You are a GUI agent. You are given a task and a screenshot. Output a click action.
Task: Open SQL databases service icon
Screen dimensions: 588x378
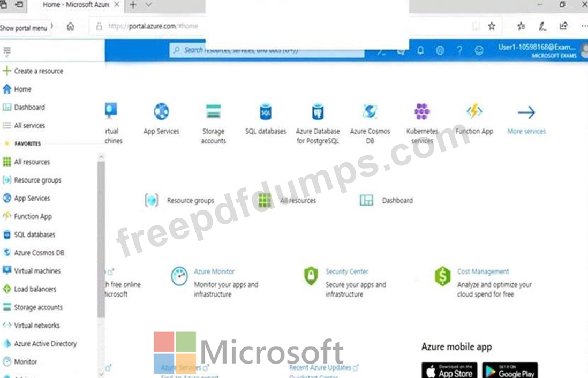(266, 112)
